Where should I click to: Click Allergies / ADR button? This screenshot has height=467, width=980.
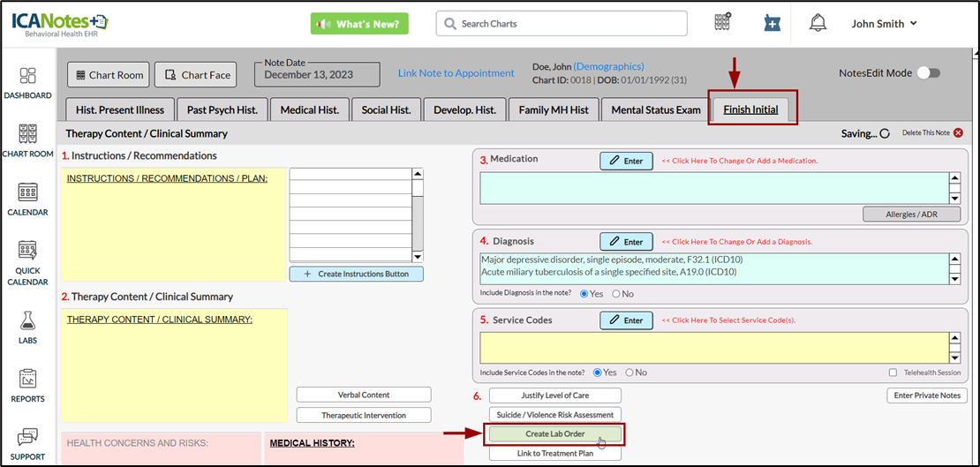click(x=912, y=215)
